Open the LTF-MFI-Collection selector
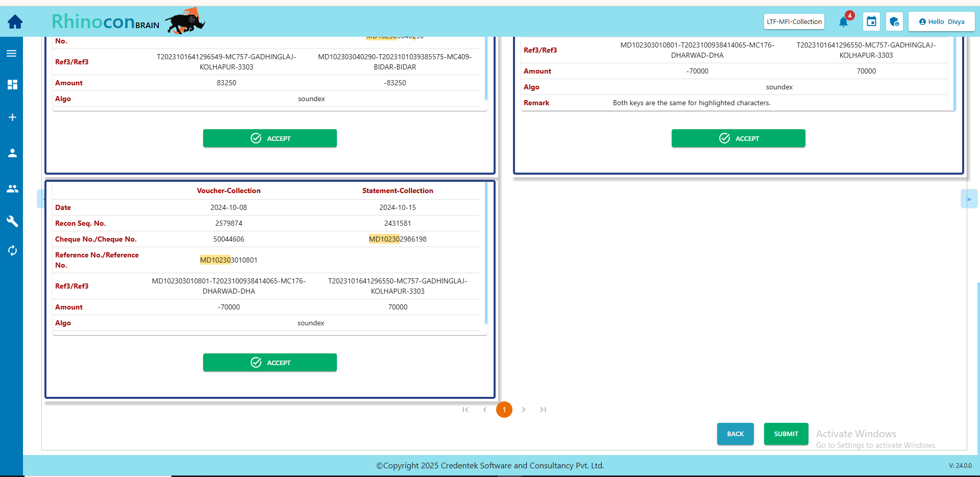The width and height of the screenshot is (980, 477). click(x=794, y=22)
